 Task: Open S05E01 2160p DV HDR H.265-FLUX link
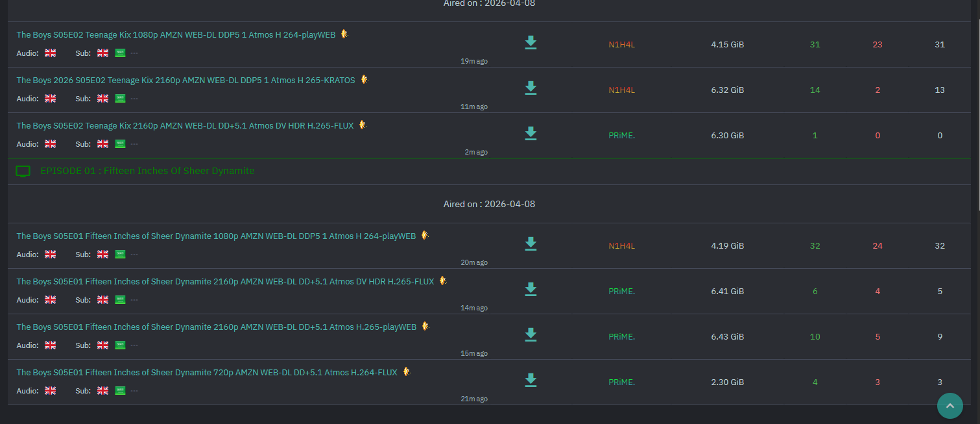[x=225, y=282]
